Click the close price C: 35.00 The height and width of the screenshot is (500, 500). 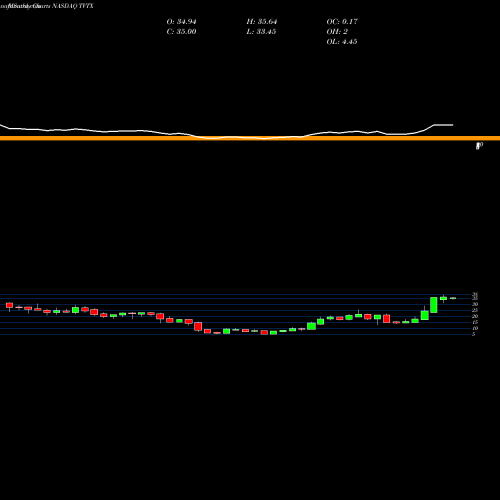(181, 32)
